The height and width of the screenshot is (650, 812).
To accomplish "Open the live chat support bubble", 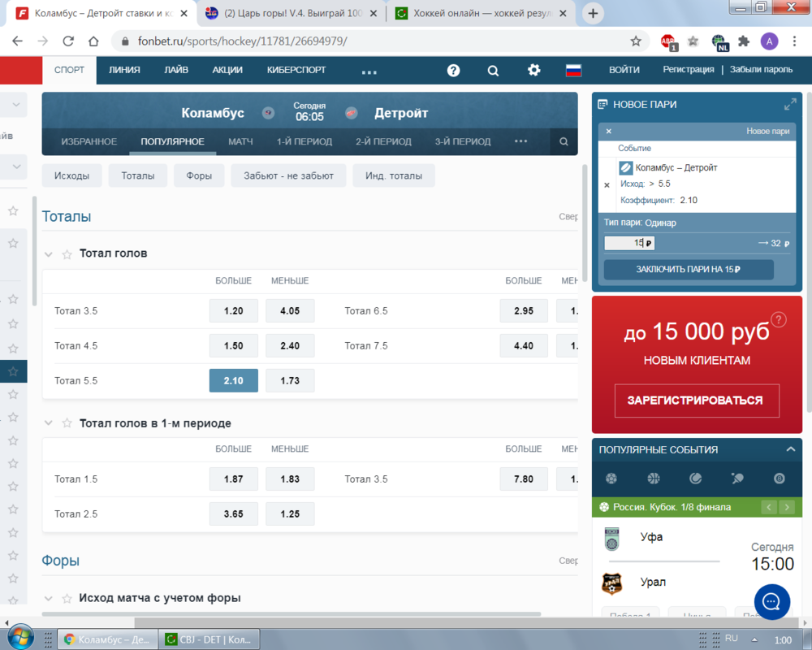I will [771, 602].
